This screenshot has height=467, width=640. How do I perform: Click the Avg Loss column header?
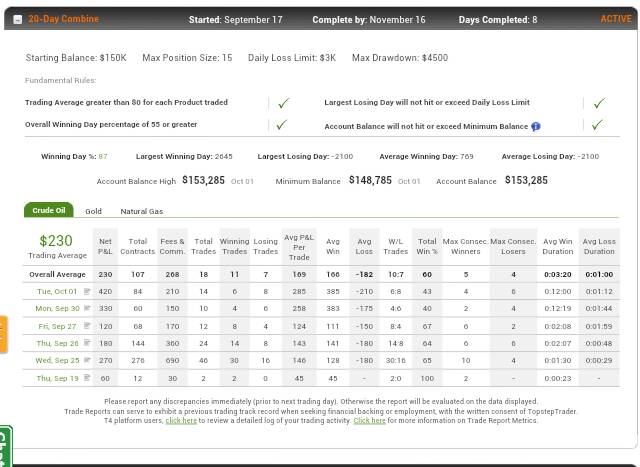coord(364,247)
